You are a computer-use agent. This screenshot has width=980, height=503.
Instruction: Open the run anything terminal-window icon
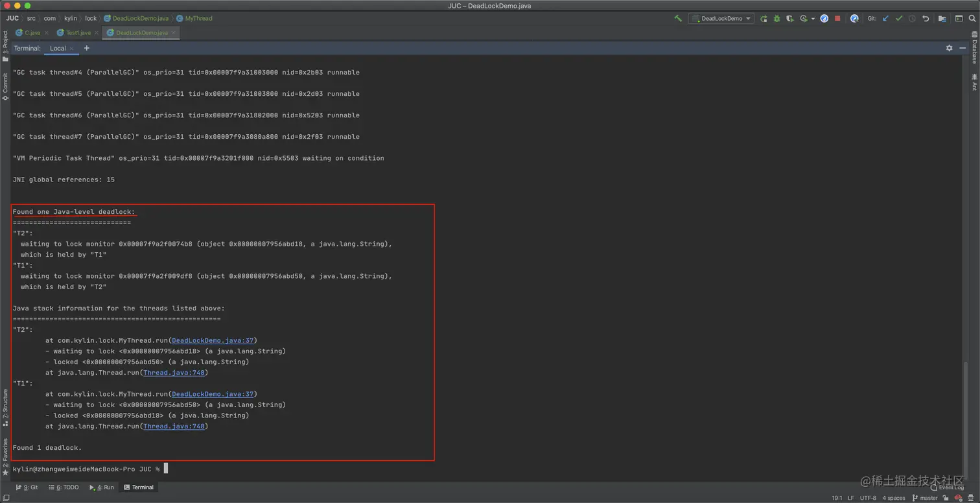tap(959, 19)
